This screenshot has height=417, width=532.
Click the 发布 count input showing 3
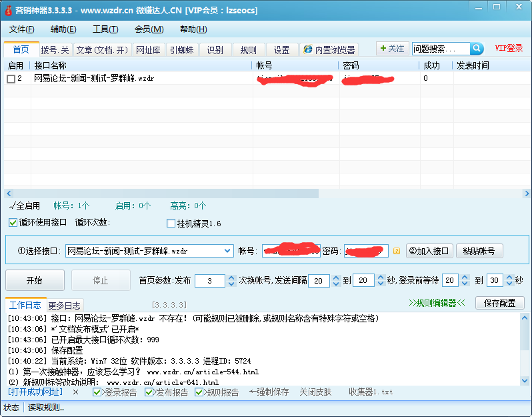point(210,281)
